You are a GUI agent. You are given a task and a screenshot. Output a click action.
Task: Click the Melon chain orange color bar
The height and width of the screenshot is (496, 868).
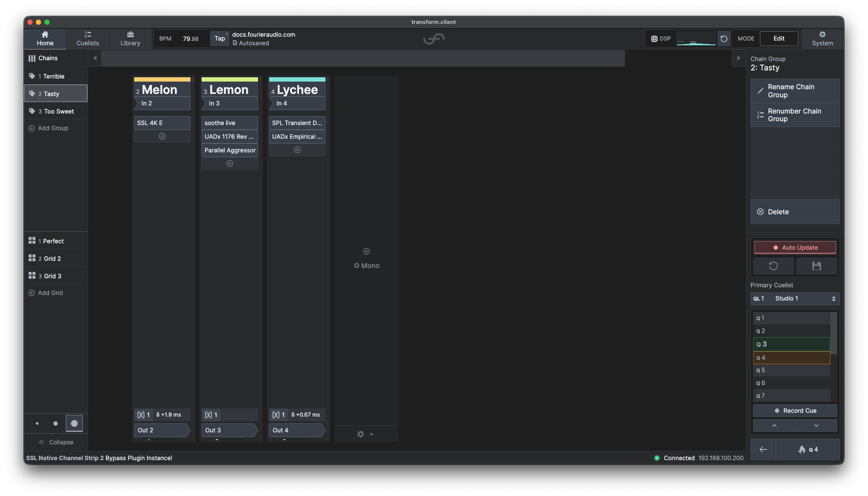(162, 79)
